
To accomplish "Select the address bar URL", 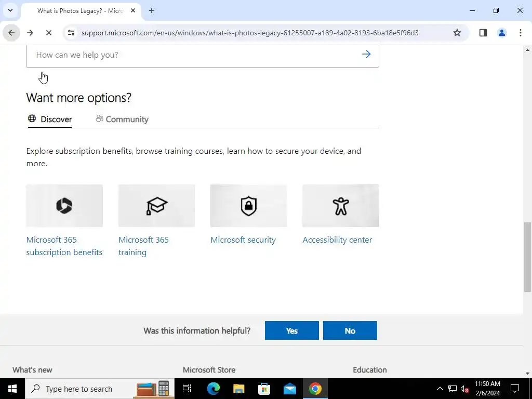I will [x=250, y=33].
